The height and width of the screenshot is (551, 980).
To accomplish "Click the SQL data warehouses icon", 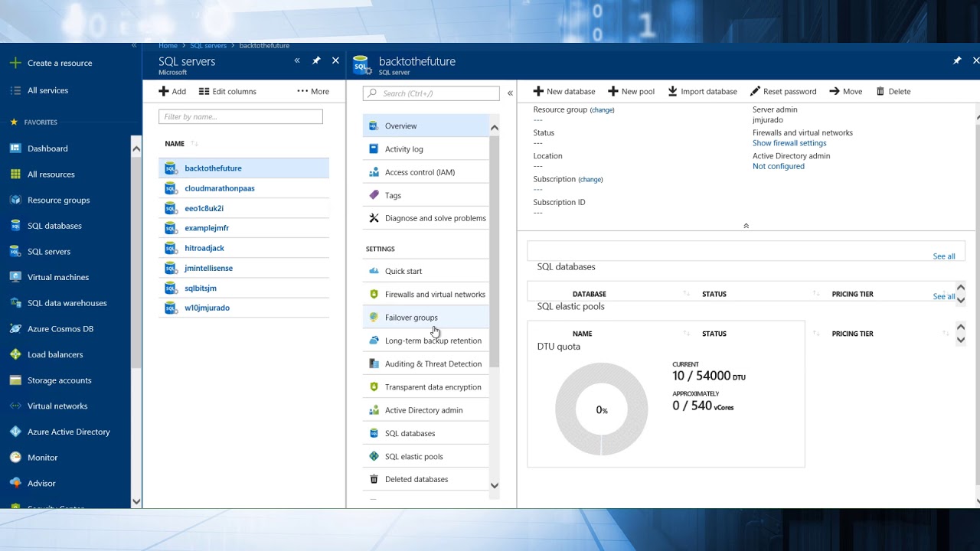I will click(x=15, y=303).
